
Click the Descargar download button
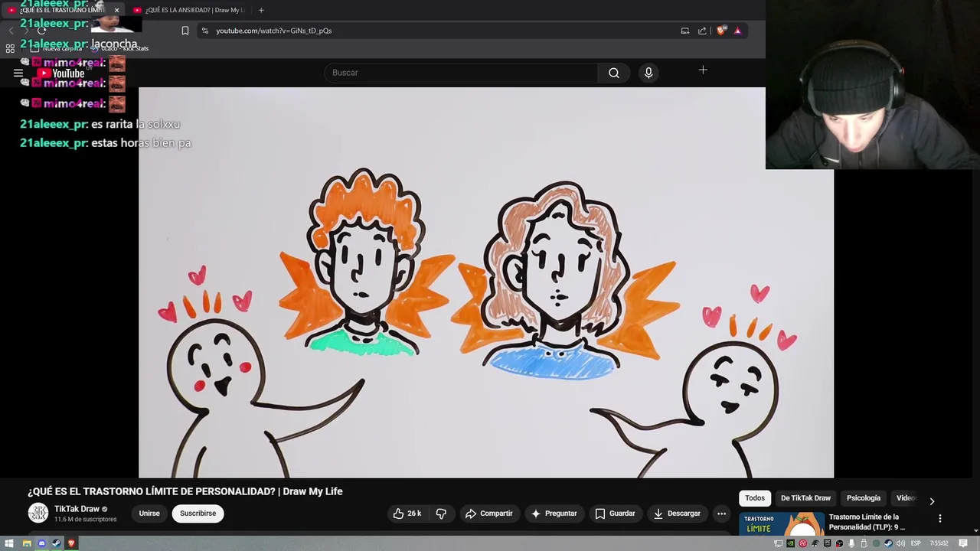(677, 514)
